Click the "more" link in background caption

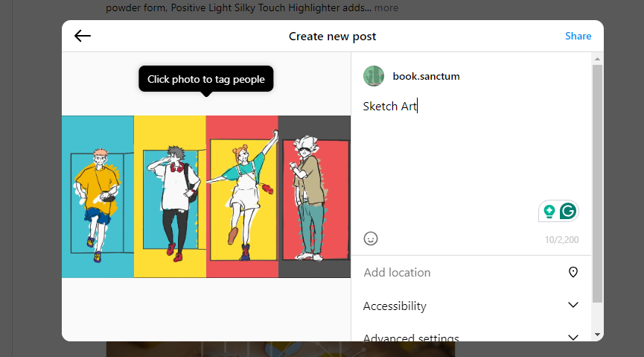tap(386, 8)
